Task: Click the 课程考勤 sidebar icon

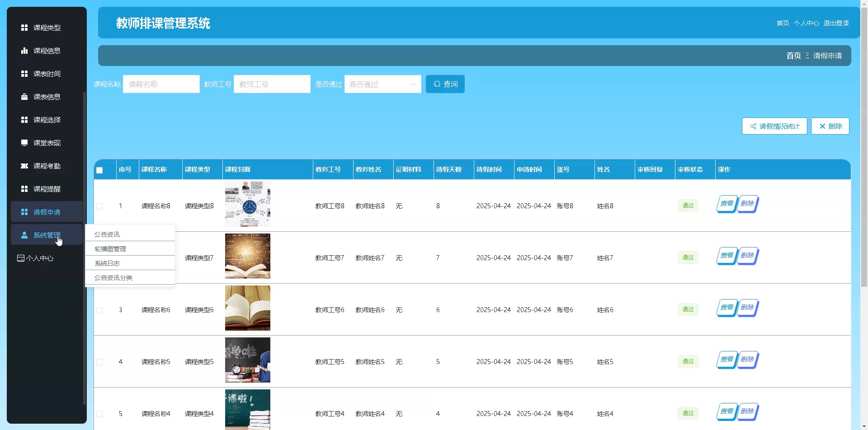Action: coord(24,166)
